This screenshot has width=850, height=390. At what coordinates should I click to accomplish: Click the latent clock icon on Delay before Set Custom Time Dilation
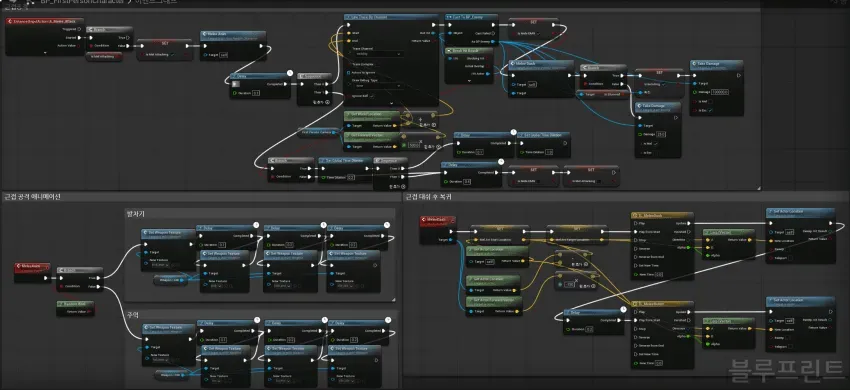pos(512,132)
